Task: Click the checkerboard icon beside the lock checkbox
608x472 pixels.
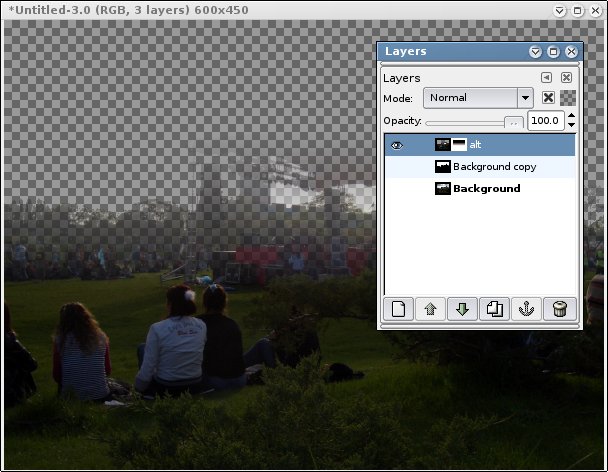Action: click(568, 98)
